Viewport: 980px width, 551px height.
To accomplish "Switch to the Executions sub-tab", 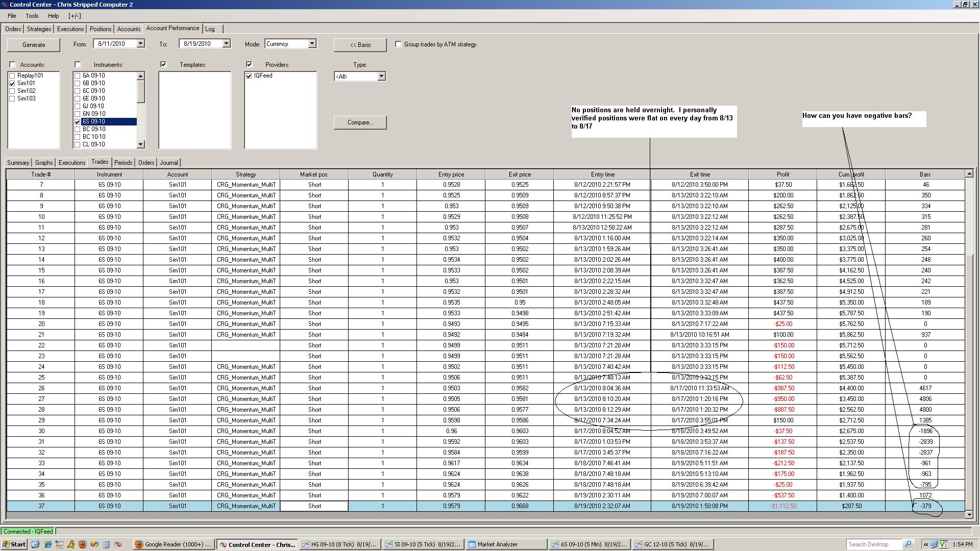I will click(71, 163).
